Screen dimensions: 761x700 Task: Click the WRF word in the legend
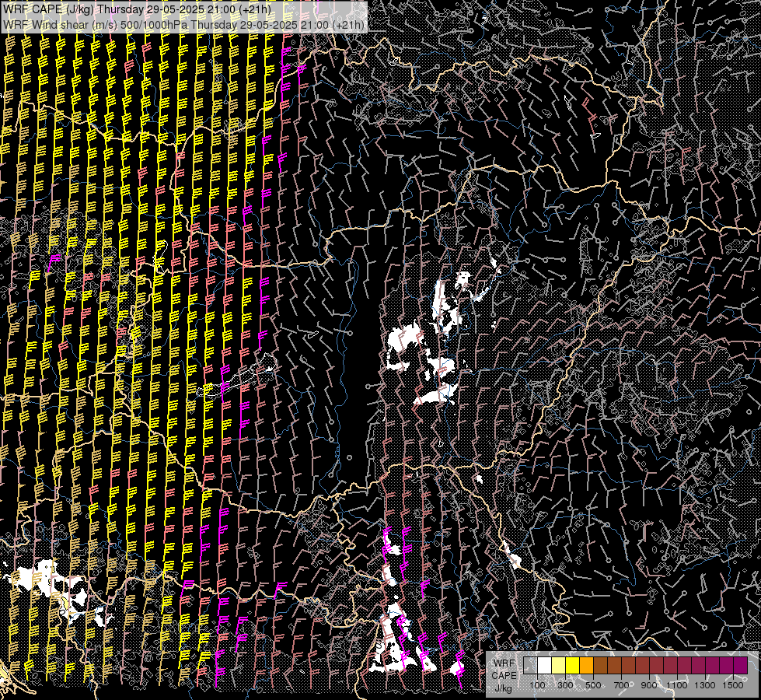point(504,663)
